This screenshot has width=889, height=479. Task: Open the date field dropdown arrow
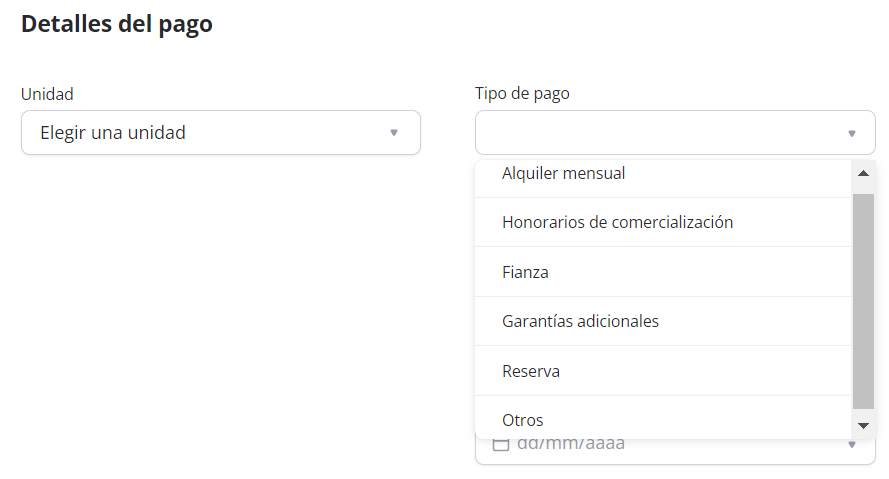(x=852, y=445)
